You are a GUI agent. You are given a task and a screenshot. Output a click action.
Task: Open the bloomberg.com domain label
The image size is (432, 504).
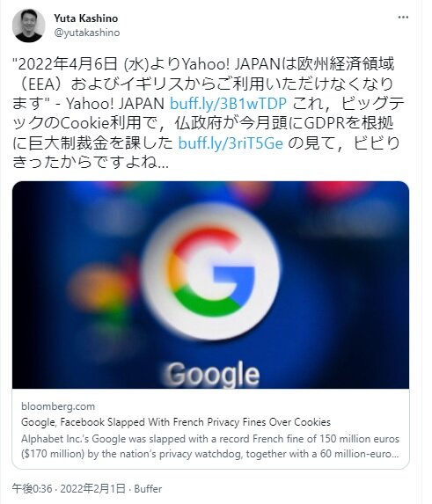coord(58,406)
